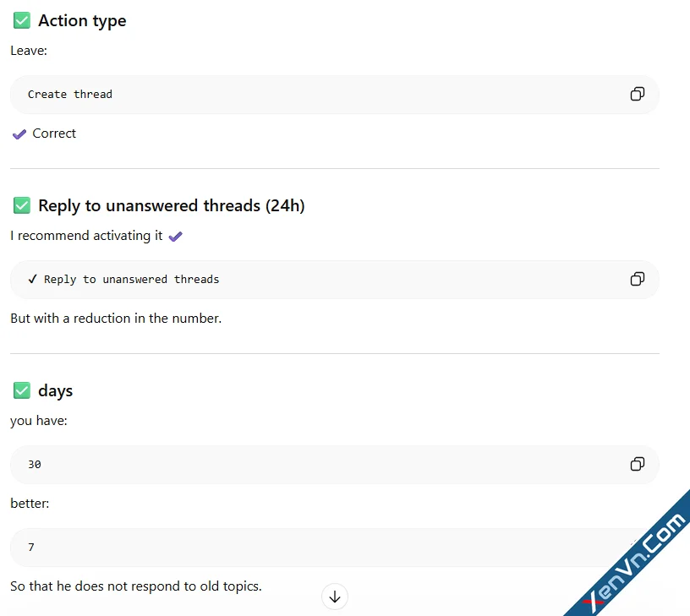The width and height of the screenshot is (690, 616).
Task: Click the scroll-down arrow button
Action: click(335, 597)
